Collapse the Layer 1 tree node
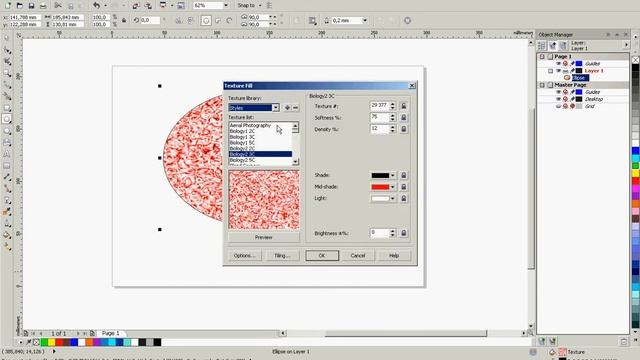The height and width of the screenshot is (360, 640). pyautogui.click(x=550, y=71)
